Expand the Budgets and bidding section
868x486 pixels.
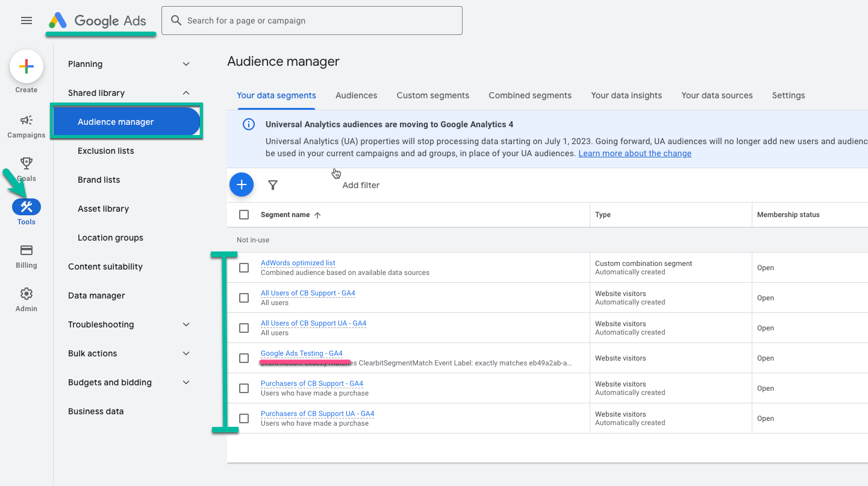[x=186, y=382]
